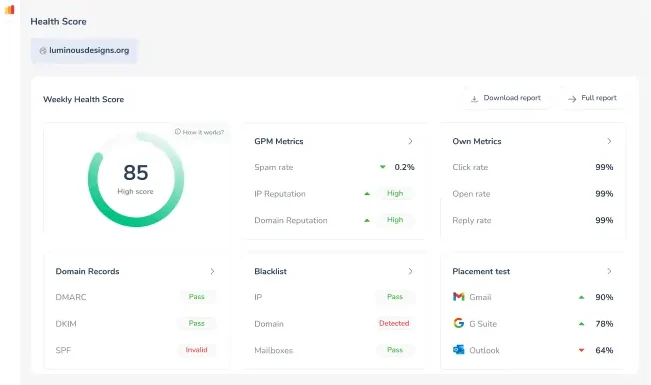Click the download icon in Download report
Image resolution: width=651 pixels, height=385 pixels.
coord(474,99)
